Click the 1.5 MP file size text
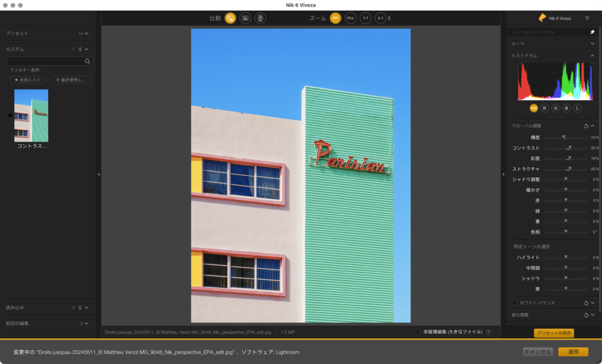Screen dimensions: 602x364 pyautogui.click(x=287, y=332)
